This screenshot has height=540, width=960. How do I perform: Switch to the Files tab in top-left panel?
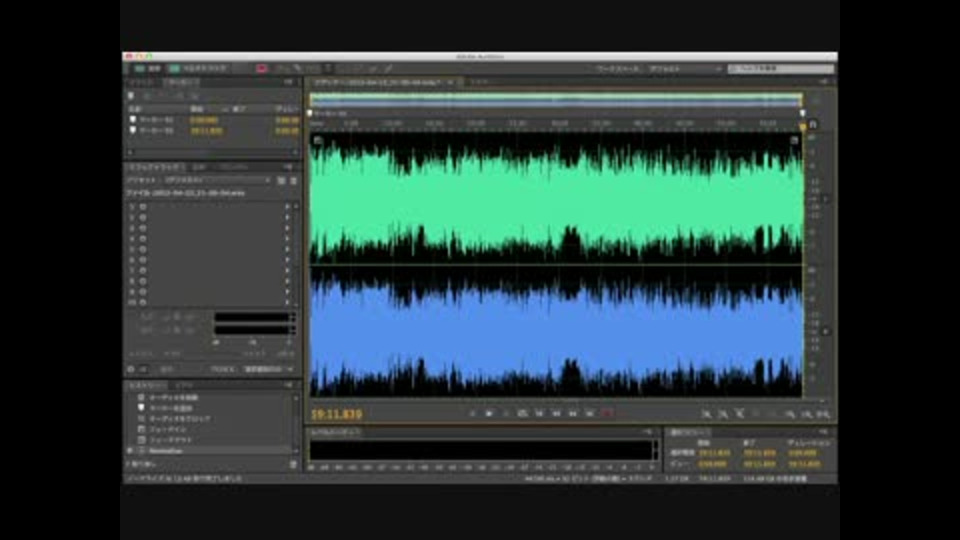(141, 82)
